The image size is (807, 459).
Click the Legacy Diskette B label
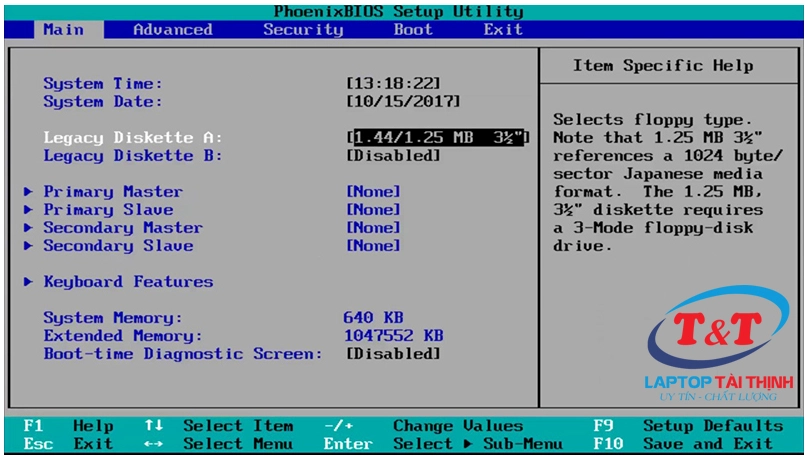coord(133,156)
